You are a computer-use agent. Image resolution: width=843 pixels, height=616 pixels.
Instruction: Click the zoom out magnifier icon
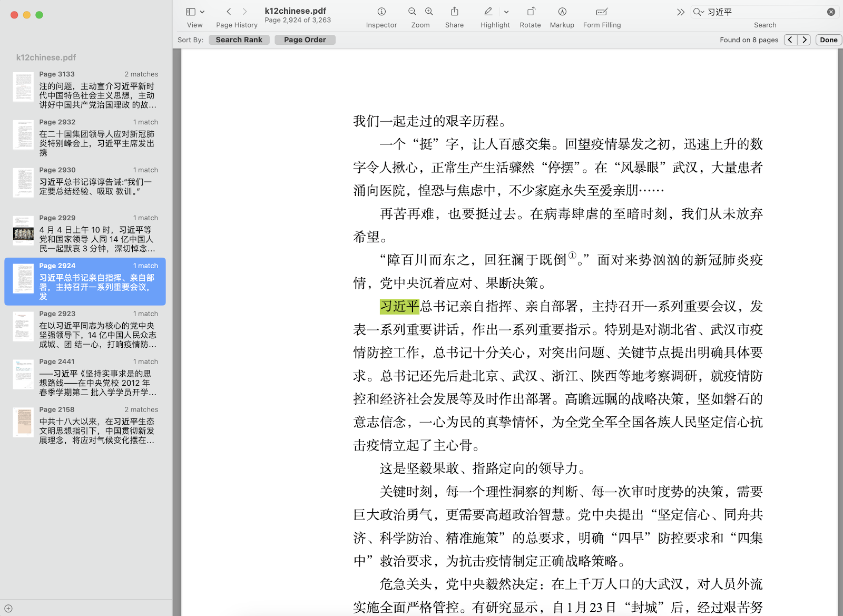412,12
